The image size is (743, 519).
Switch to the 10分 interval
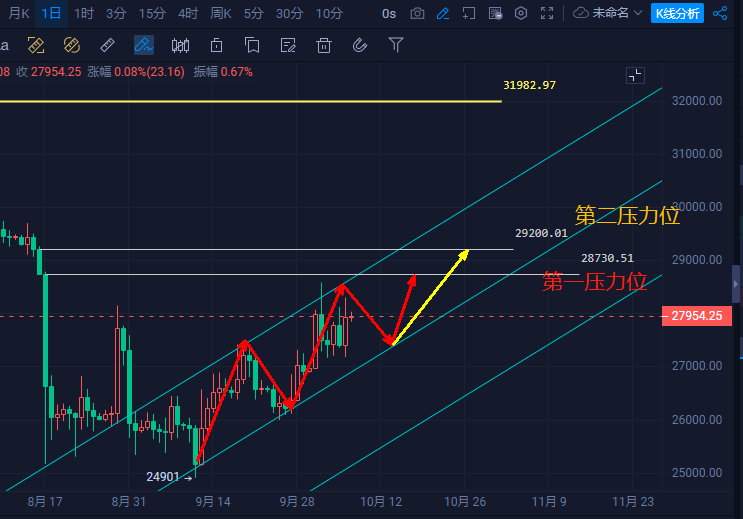pyautogui.click(x=329, y=13)
